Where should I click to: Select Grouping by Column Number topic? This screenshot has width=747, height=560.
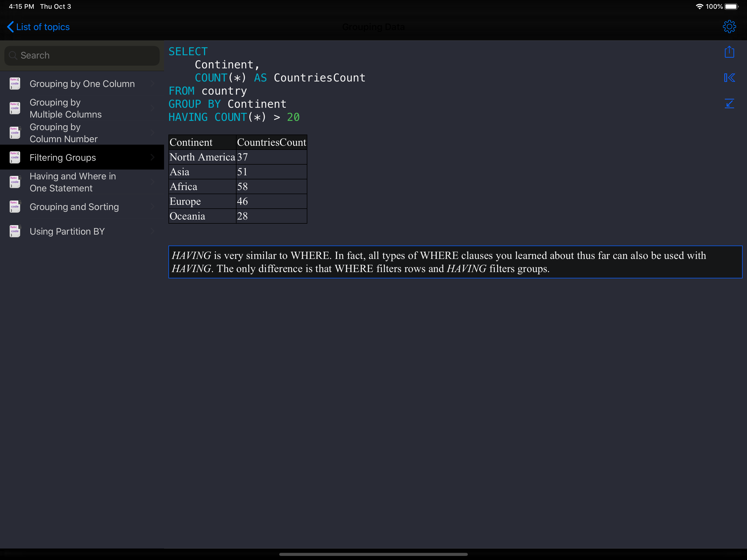point(63,133)
